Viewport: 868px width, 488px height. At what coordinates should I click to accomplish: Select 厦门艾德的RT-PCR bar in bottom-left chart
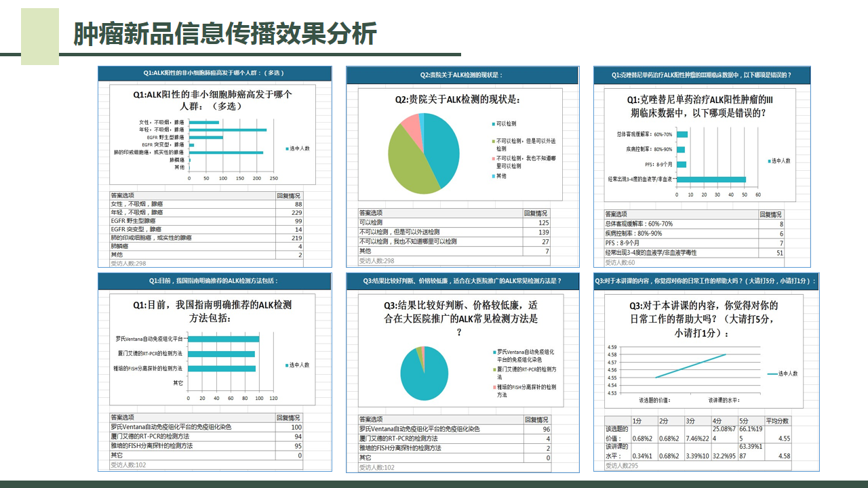pyautogui.click(x=221, y=354)
